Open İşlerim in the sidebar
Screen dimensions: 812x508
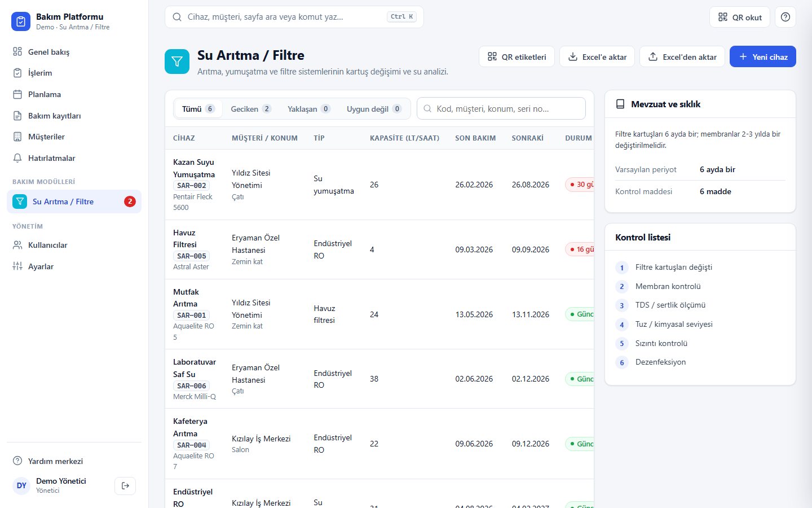point(74,73)
